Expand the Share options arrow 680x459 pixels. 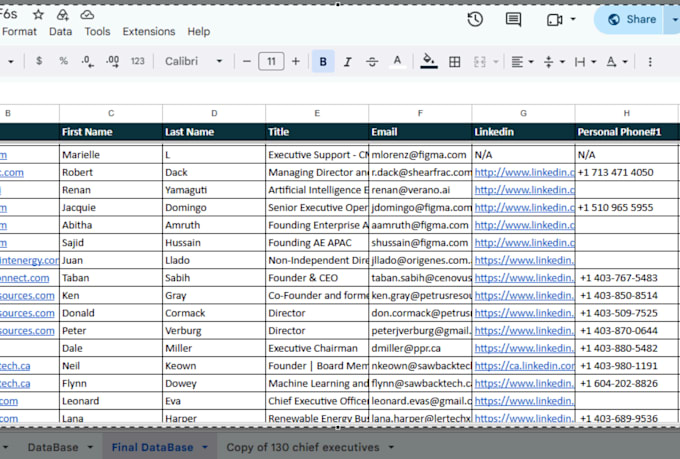click(673, 20)
